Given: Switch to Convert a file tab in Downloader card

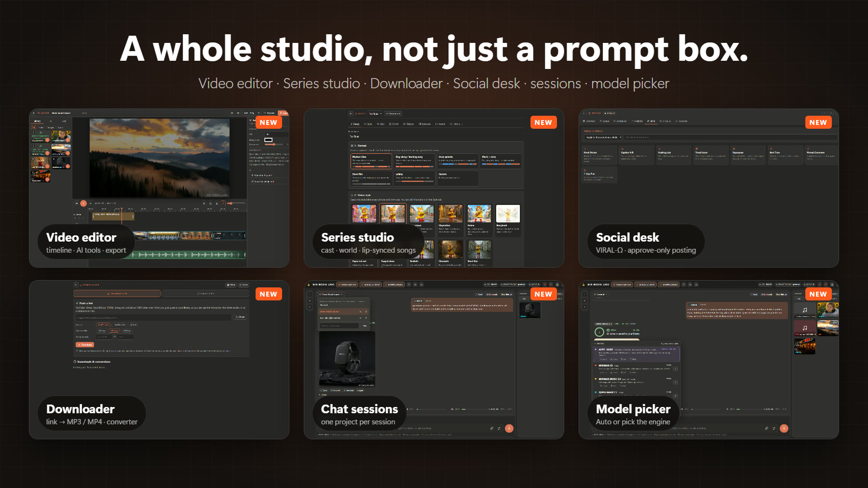Looking at the screenshot, I should (x=205, y=293).
